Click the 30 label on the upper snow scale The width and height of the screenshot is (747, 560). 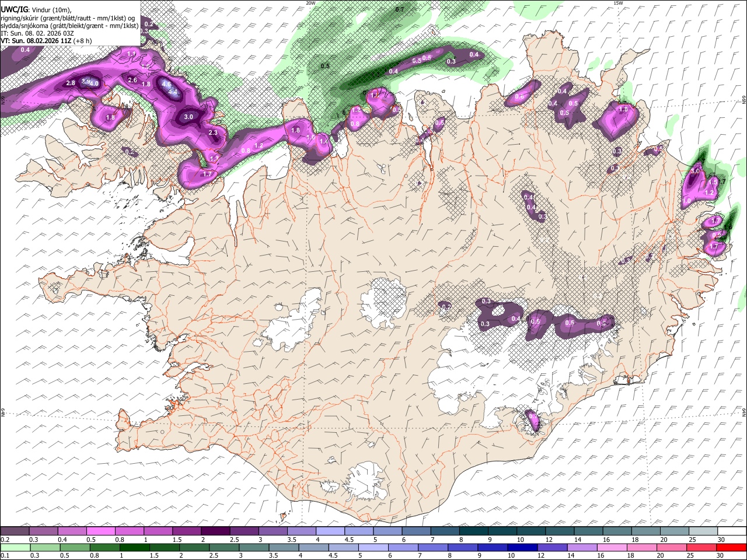click(721, 540)
